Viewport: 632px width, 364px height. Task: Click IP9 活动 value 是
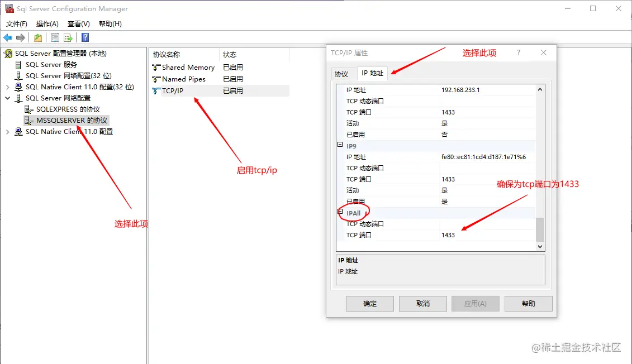pos(445,190)
